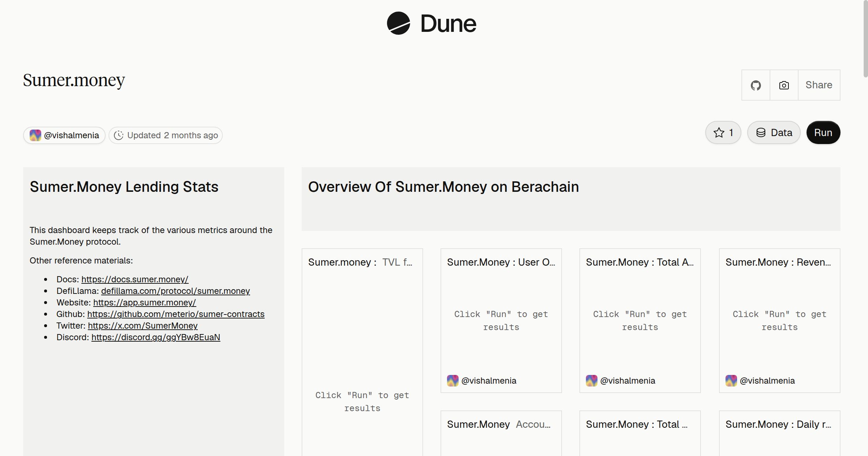868x456 pixels.
Task: Click the Dune logo at top
Action: (x=431, y=24)
